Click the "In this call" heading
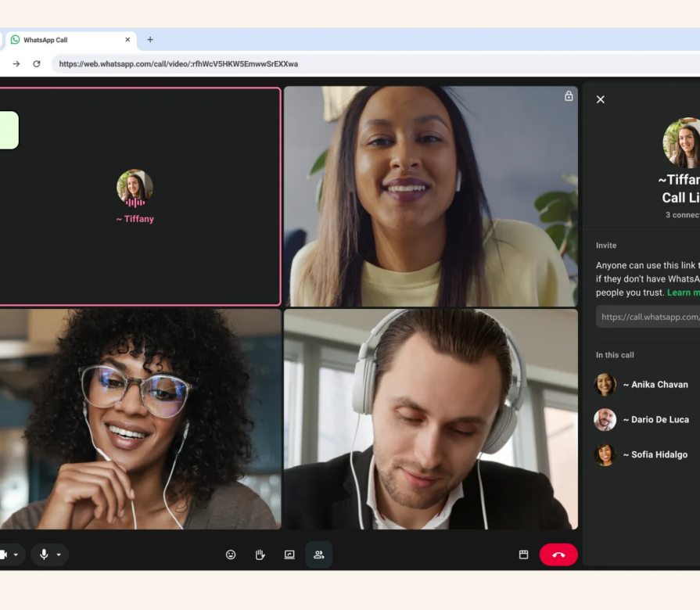Viewport: 700px width, 610px height. 615,355
